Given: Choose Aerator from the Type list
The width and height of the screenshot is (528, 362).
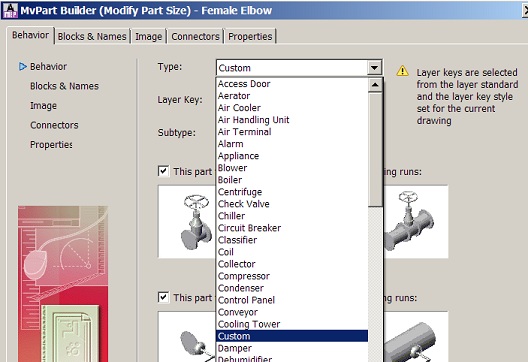Looking at the screenshot, I should (x=292, y=96).
